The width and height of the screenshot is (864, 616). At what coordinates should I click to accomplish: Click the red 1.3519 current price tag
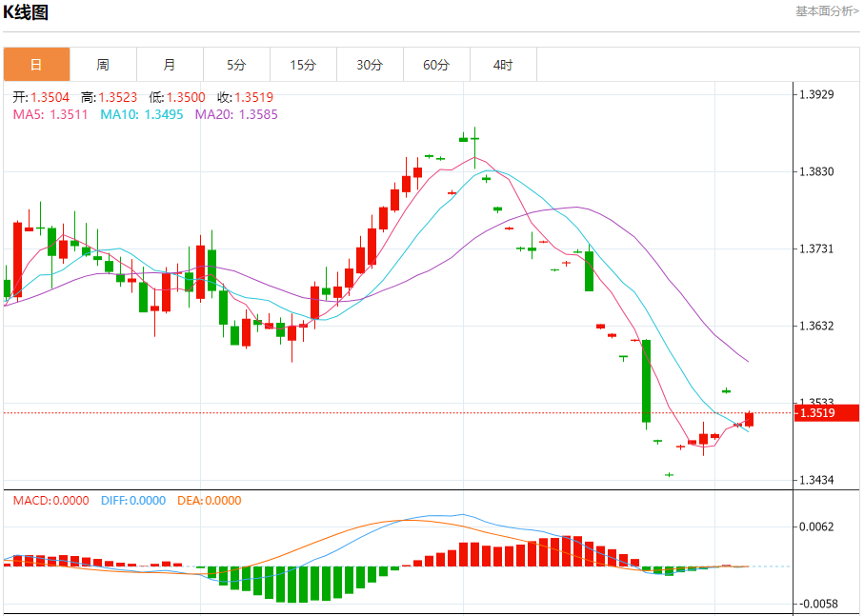point(826,413)
